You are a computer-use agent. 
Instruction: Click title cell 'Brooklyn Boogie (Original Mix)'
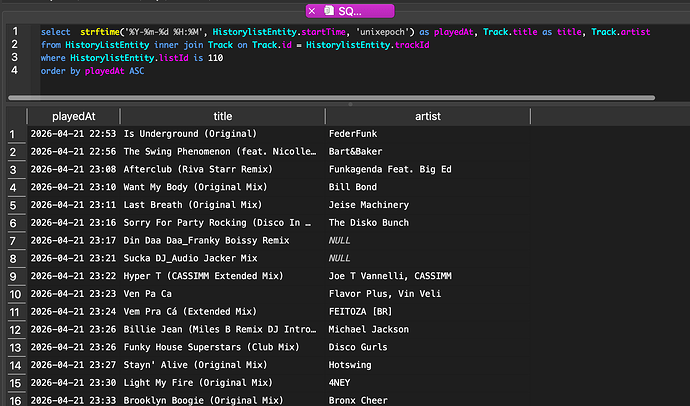coord(223,401)
